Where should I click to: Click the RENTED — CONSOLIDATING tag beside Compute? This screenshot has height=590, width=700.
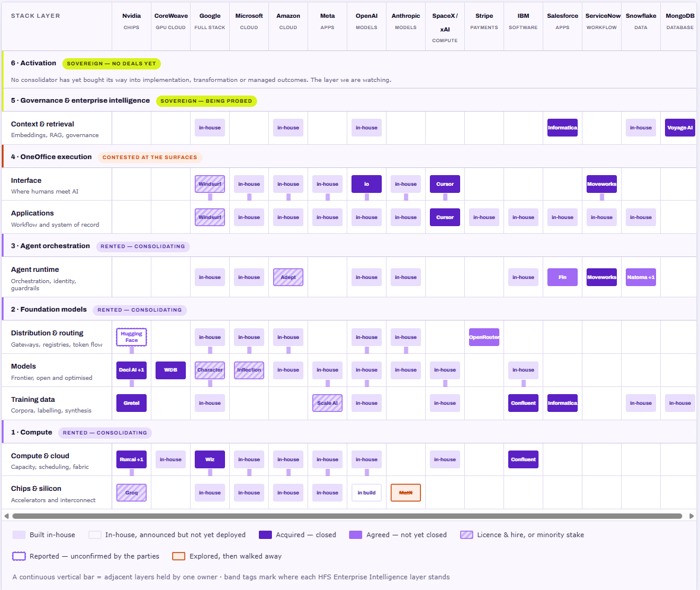coord(105,433)
